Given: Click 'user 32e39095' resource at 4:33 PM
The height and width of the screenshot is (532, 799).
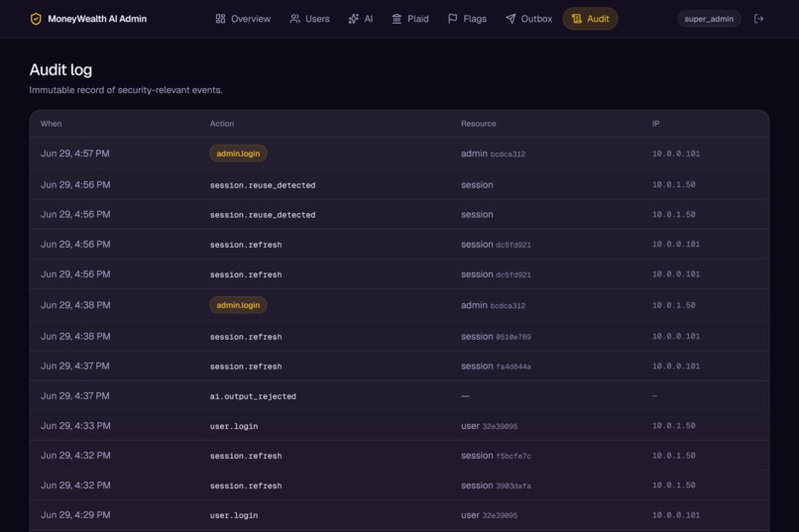Looking at the screenshot, I should tap(489, 426).
